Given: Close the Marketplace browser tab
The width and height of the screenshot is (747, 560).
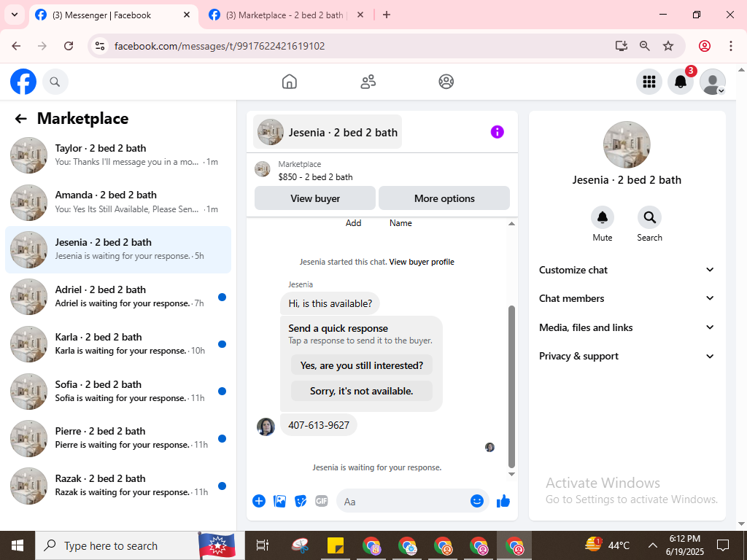Looking at the screenshot, I should point(360,15).
